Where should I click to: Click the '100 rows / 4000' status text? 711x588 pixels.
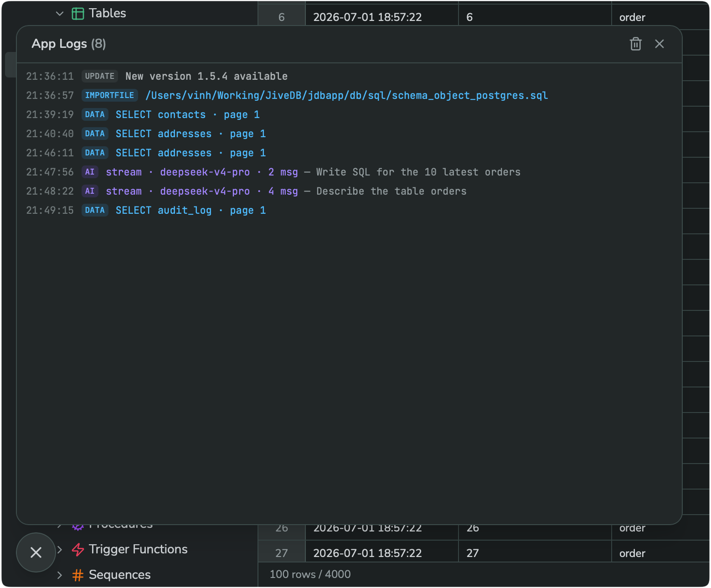point(310,574)
